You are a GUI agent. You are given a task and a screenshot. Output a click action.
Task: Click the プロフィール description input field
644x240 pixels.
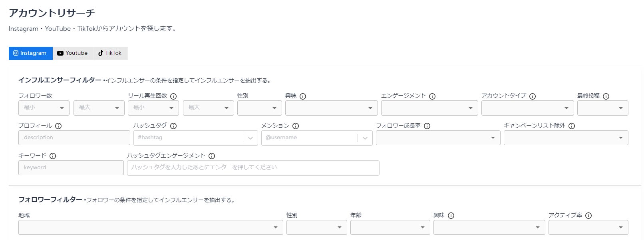[x=74, y=138]
